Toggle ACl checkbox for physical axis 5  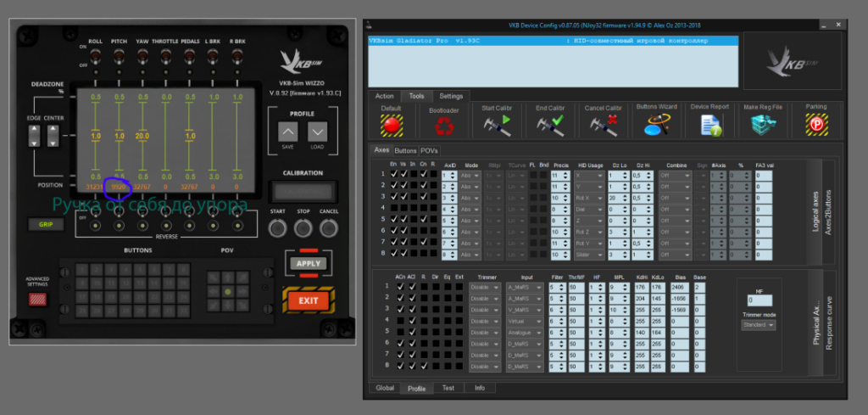pos(412,332)
